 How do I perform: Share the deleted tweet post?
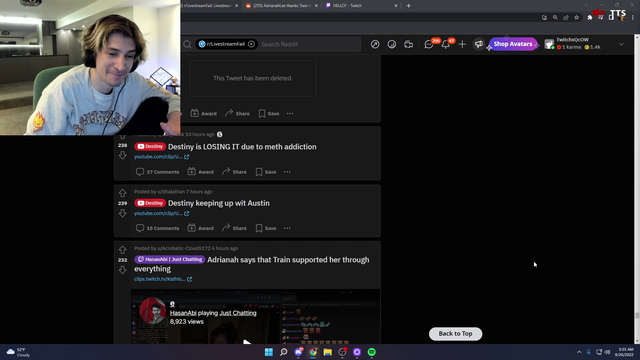click(x=237, y=113)
